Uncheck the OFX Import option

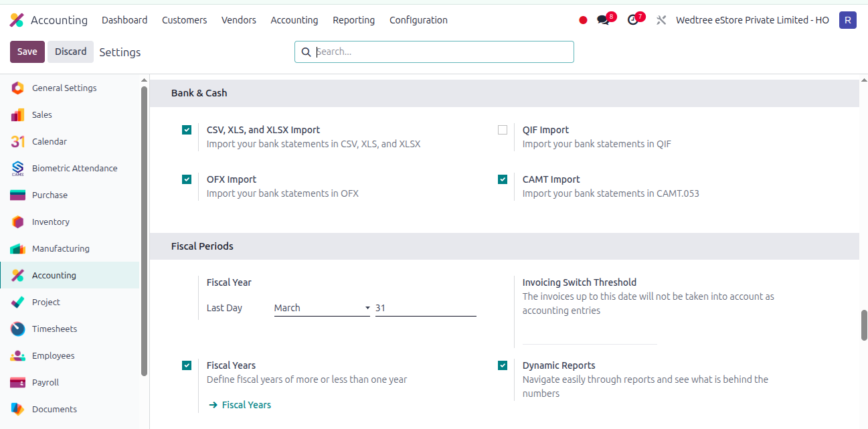click(x=187, y=179)
